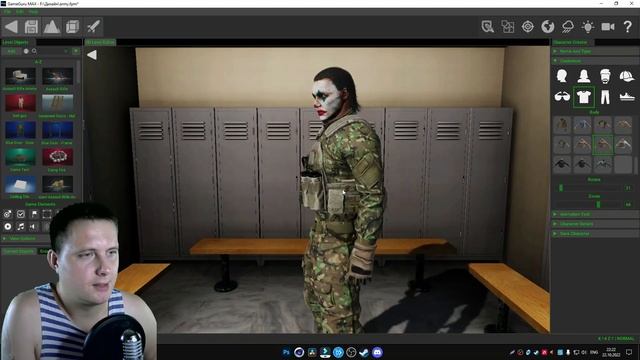Expand the Save Character section
The width and height of the screenshot is (640, 360).
coord(596,233)
